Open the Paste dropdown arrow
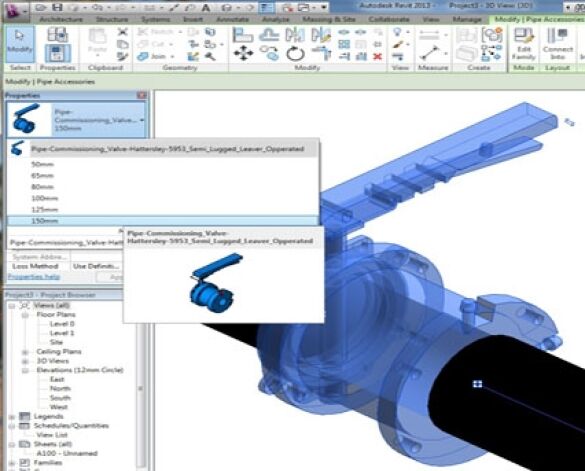585x471 pixels. coord(97,56)
